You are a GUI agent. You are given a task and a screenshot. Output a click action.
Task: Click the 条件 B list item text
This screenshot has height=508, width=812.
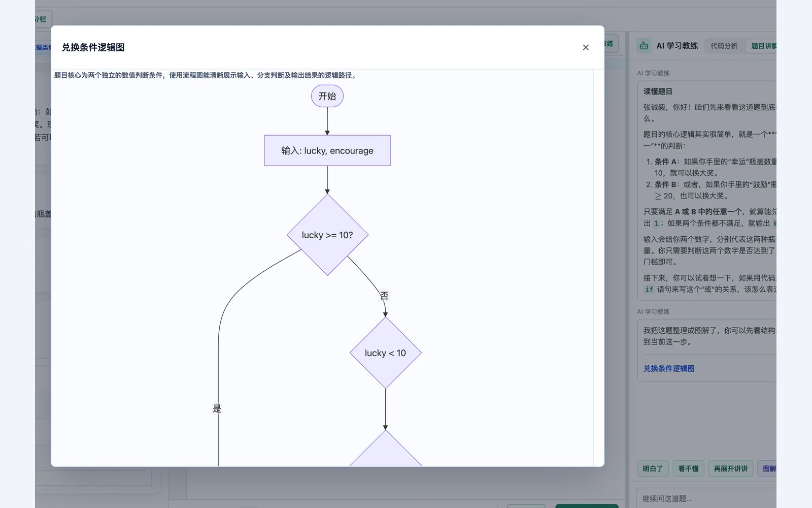(x=715, y=190)
